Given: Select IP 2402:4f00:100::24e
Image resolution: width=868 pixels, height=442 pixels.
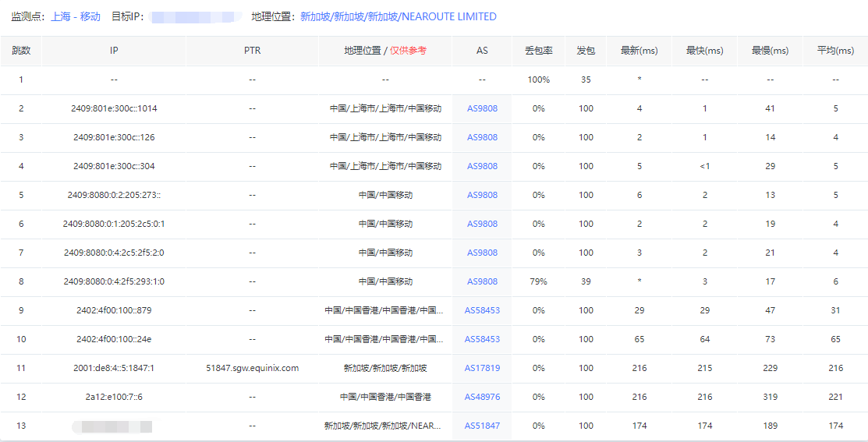Looking at the screenshot, I should [x=114, y=339].
